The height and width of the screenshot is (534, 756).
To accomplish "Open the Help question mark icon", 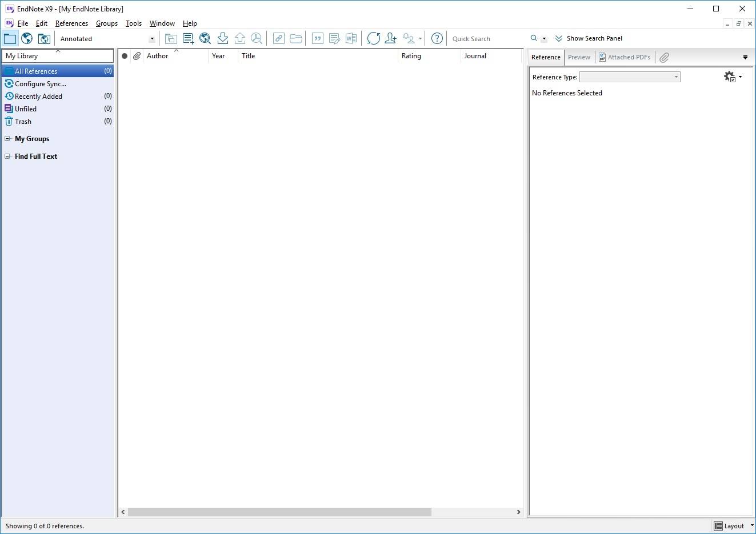I will [437, 39].
